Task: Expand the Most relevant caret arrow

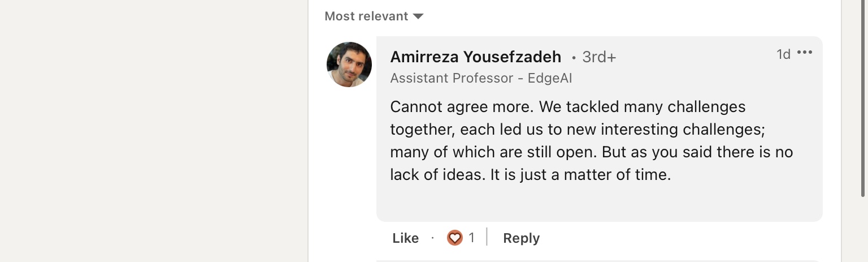Action: (x=418, y=16)
